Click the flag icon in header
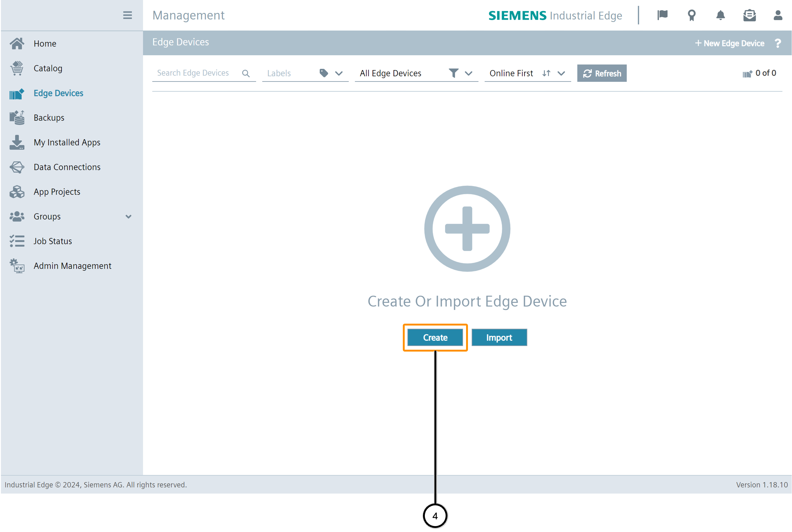Screen dimensions: 792x532 point(662,15)
